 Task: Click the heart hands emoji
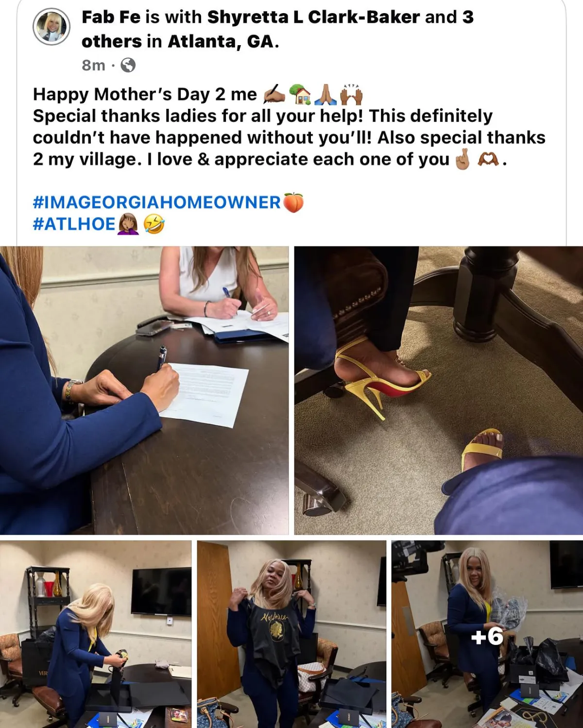(488, 159)
